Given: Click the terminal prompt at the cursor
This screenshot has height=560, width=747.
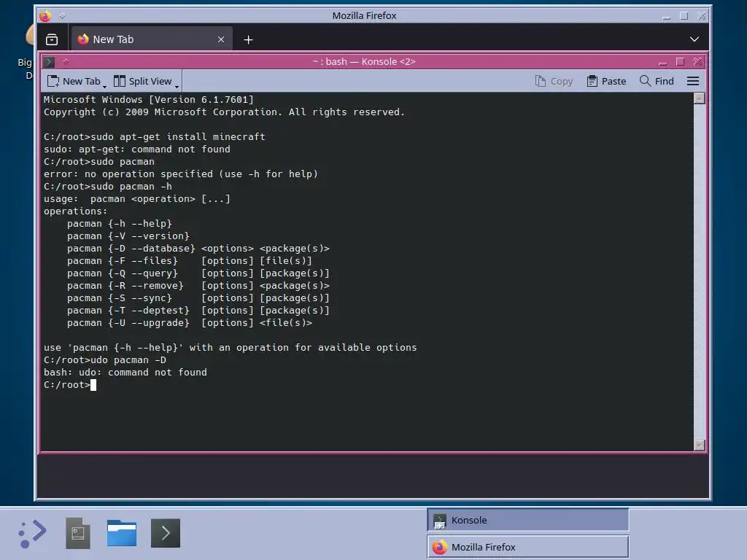Looking at the screenshot, I should pos(93,385).
